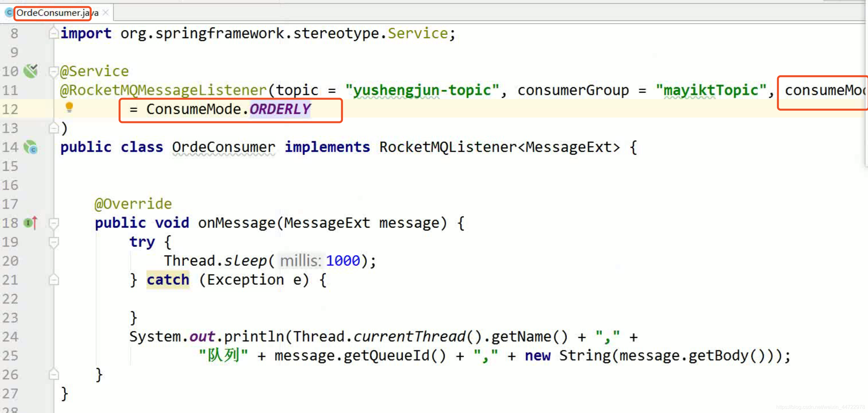The width and height of the screenshot is (868, 413).
Task: Click the "队列" string literal
Action: pyautogui.click(x=223, y=356)
